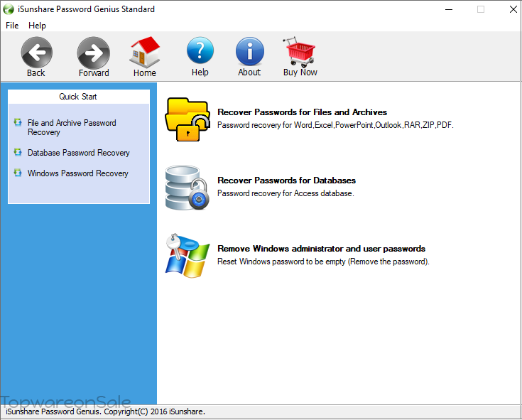Screen dimensions: 522x420
Task: Click the bullet icon beside Database Password Recovery
Action: pyautogui.click(x=18, y=152)
